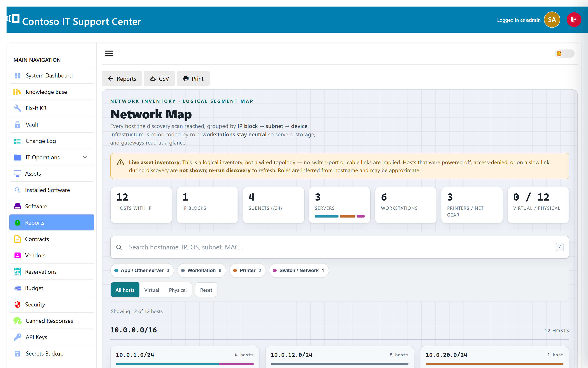Click the Fix-It KB wrench icon
The image size is (588, 368).
[x=18, y=108]
